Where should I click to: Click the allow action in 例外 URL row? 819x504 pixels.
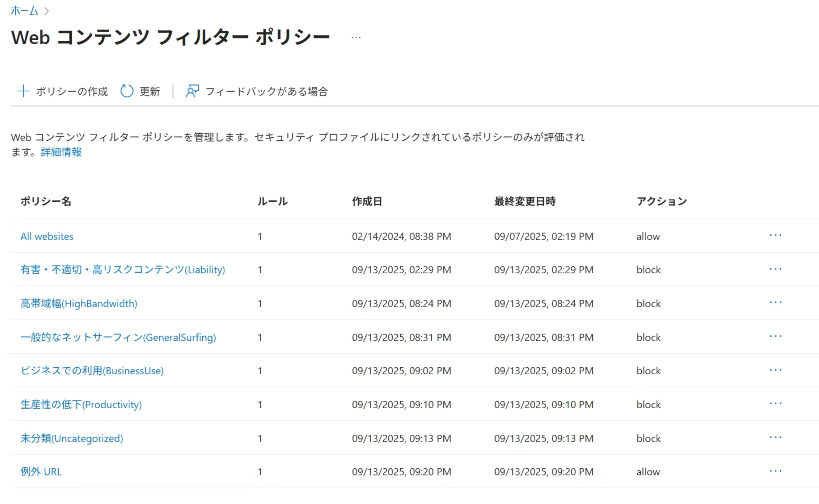coord(648,472)
